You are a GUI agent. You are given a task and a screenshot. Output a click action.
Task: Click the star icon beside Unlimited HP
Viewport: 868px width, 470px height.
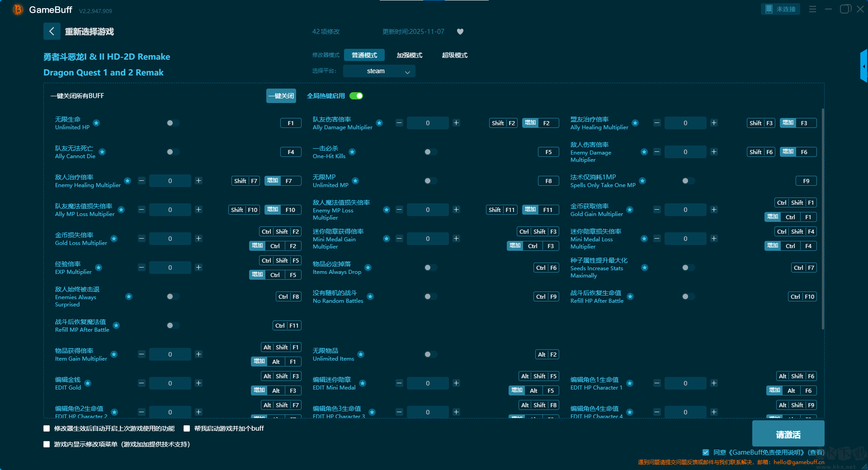[x=96, y=123]
